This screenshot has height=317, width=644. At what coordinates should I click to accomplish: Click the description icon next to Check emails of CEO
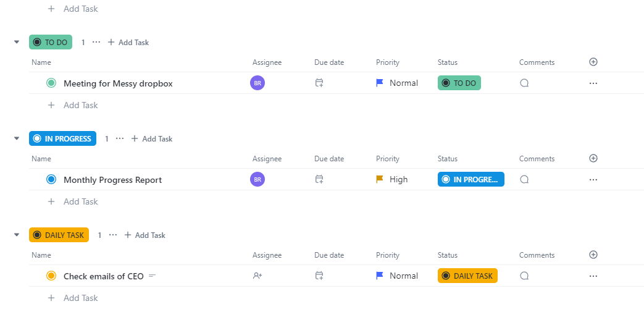pyautogui.click(x=153, y=276)
